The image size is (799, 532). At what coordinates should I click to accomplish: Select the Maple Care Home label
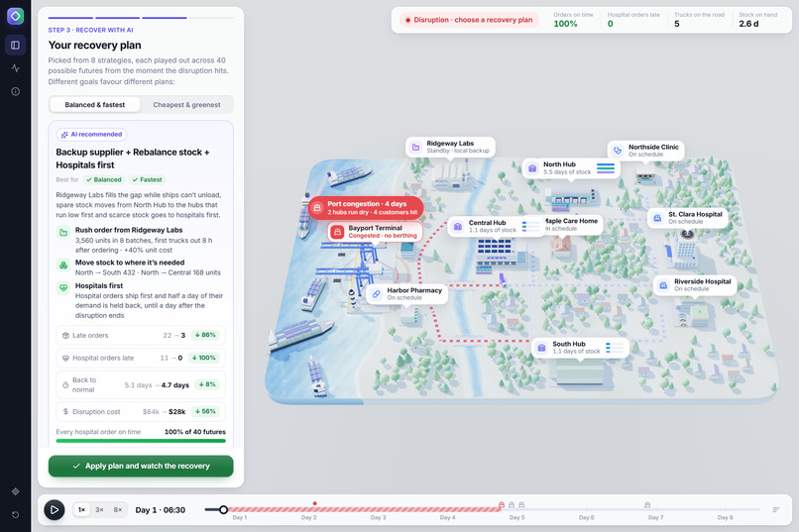(573, 225)
